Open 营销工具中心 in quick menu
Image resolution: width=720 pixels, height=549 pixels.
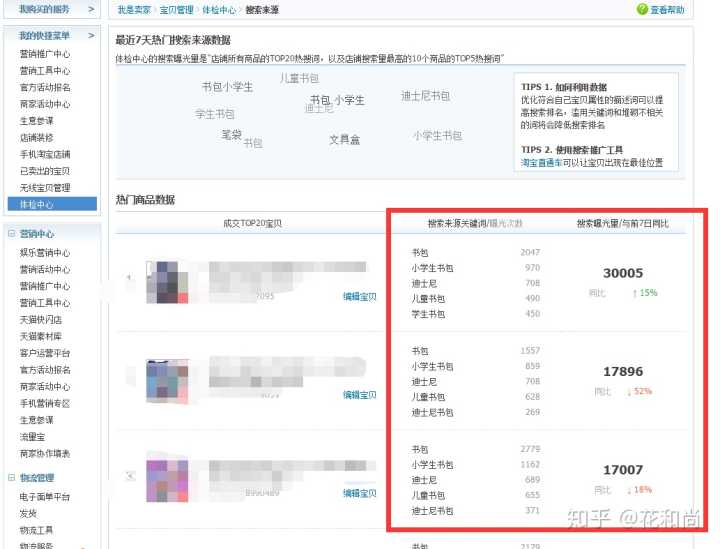coord(45,71)
